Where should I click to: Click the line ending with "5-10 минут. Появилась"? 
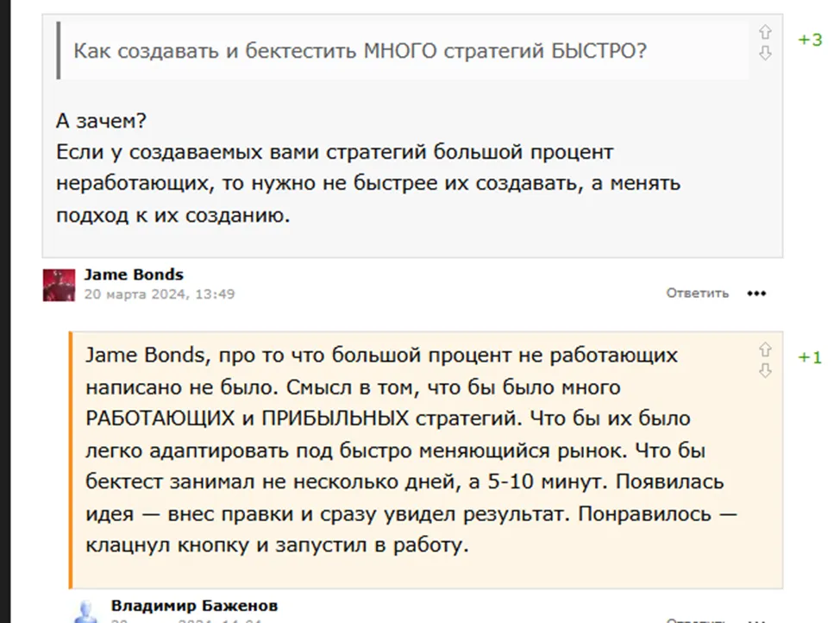coord(404,481)
